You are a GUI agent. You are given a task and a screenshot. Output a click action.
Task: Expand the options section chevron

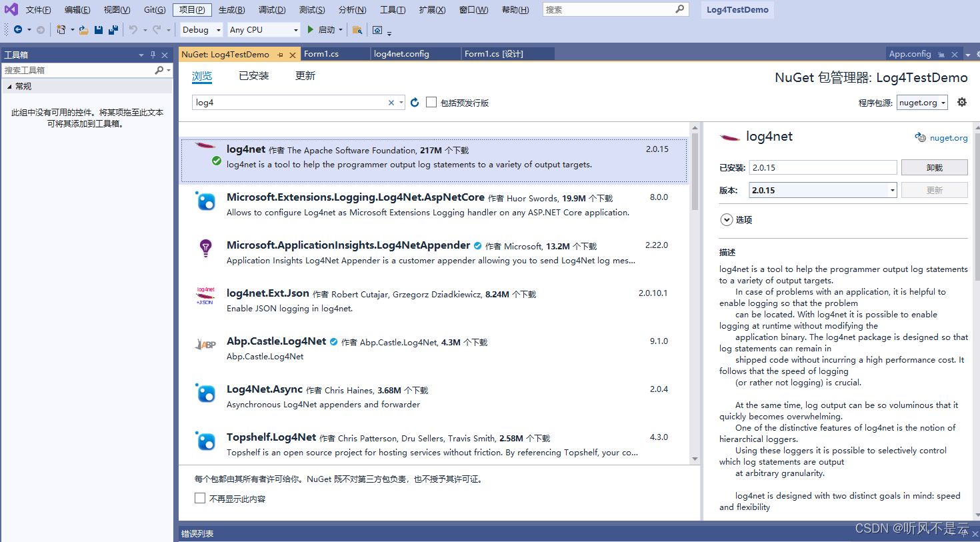[x=726, y=219]
